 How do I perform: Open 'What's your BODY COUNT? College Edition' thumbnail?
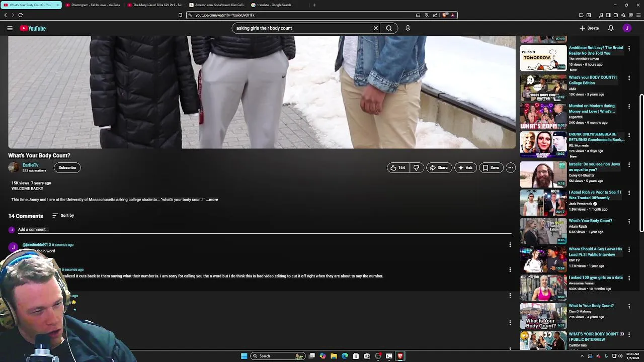coord(543,87)
